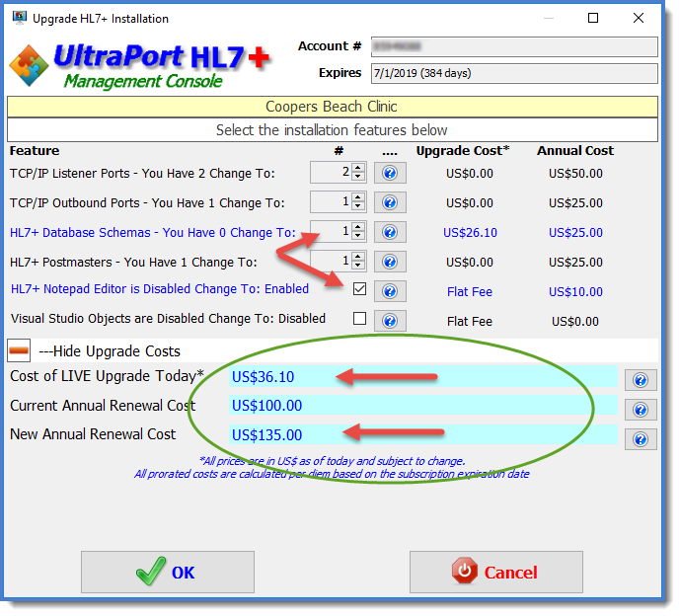Screen dimensions: 680x616
Task: Increase Listener Ports count with up arrow
Action: coord(358,169)
